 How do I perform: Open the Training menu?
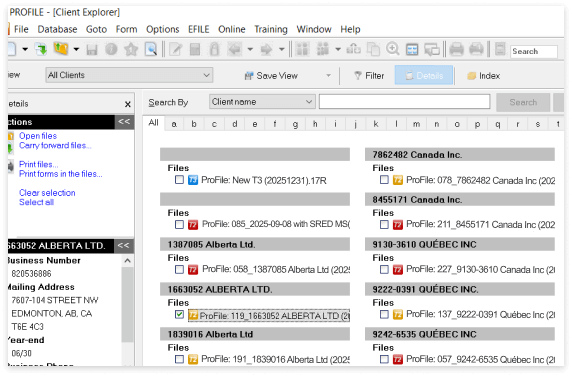pos(271,29)
